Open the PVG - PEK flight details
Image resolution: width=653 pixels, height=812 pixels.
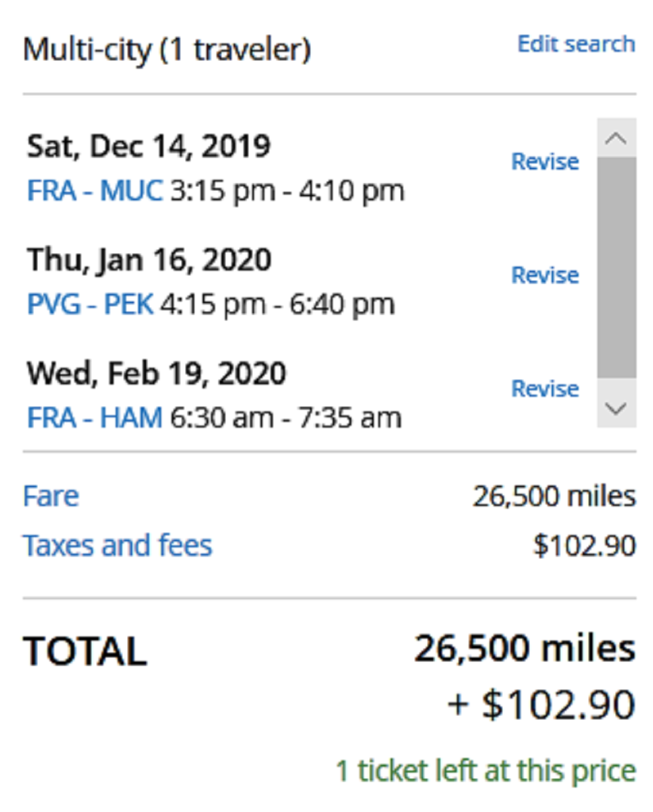(x=90, y=304)
